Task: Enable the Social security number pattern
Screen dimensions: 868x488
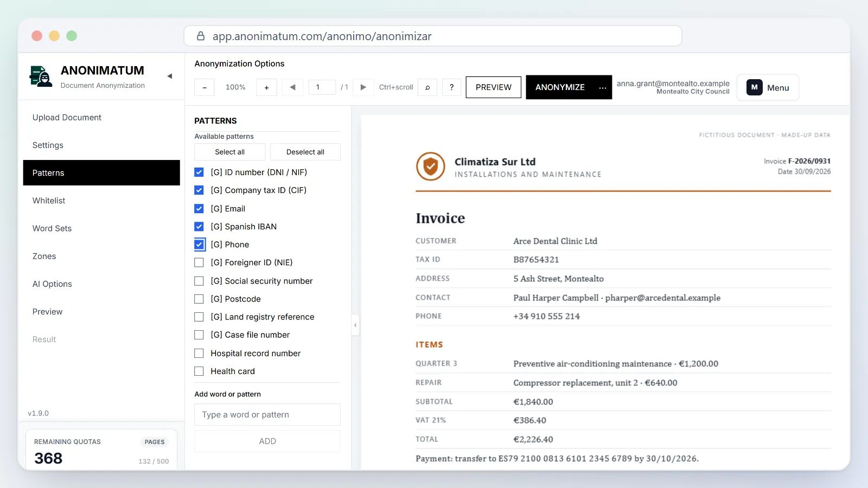Action: (199, 281)
